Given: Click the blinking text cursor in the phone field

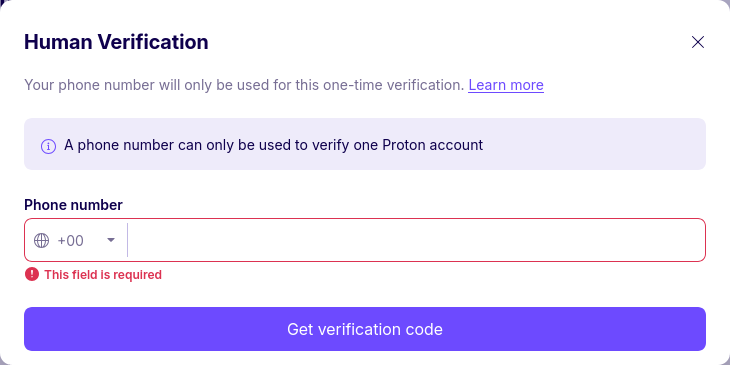Looking at the screenshot, I should [x=129, y=240].
